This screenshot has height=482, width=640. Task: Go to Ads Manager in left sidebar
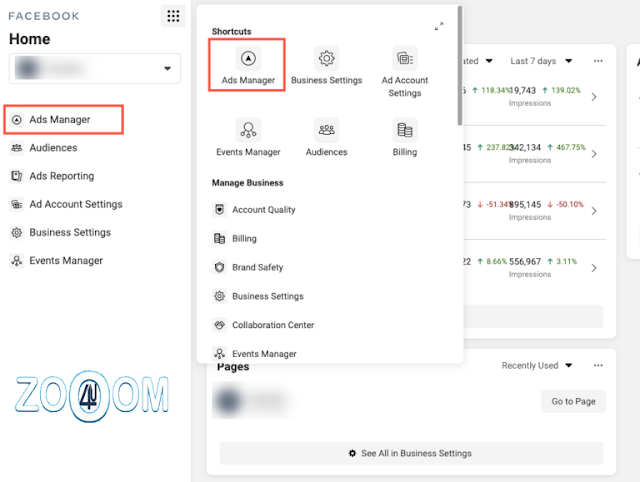click(63, 120)
